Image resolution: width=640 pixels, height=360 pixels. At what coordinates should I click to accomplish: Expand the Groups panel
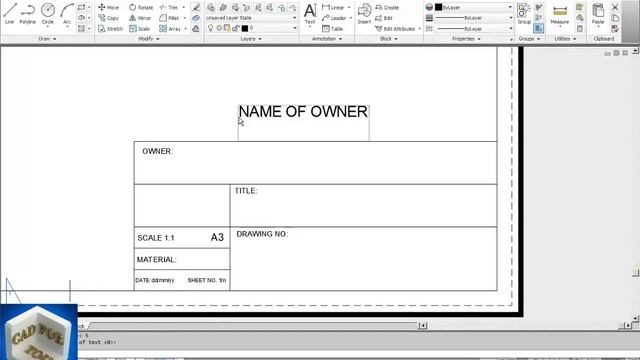529,39
